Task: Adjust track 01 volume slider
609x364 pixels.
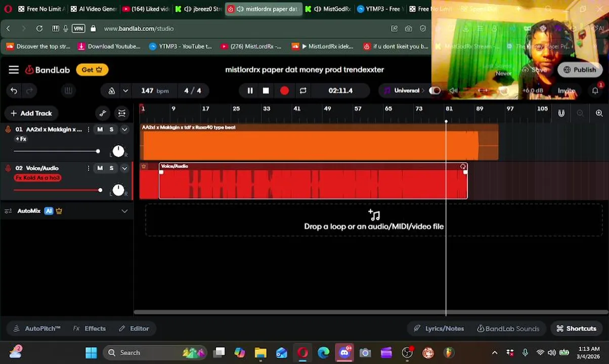Action: click(x=57, y=151)
